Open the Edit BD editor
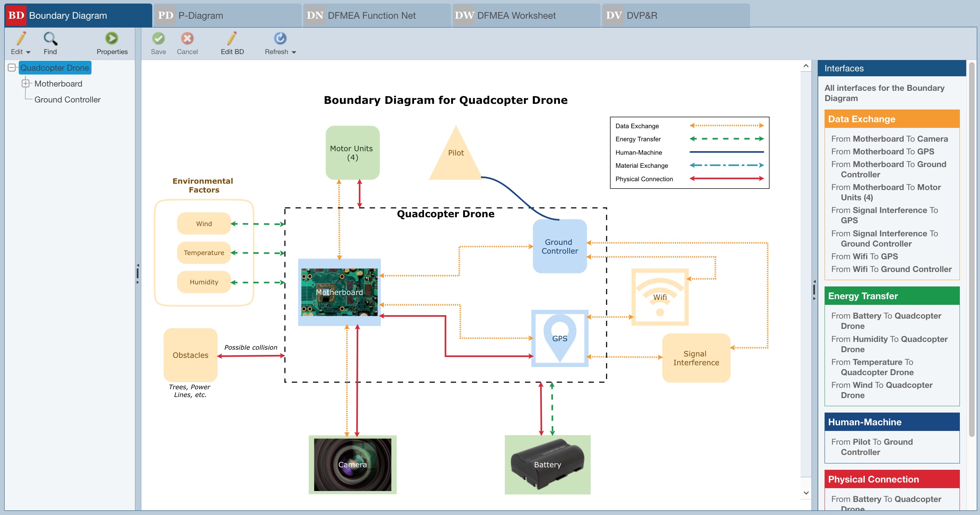 pyautogui.click(x=232, y=38)
